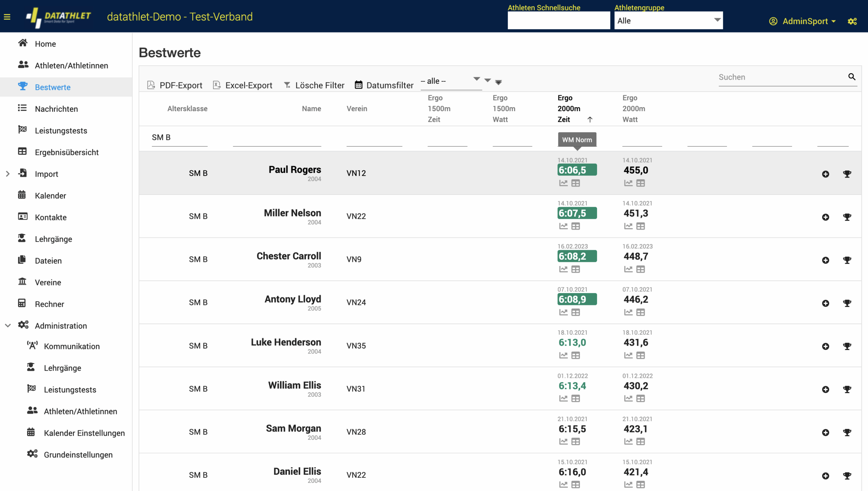Open the hamburger navigation menu

point(7,17)
